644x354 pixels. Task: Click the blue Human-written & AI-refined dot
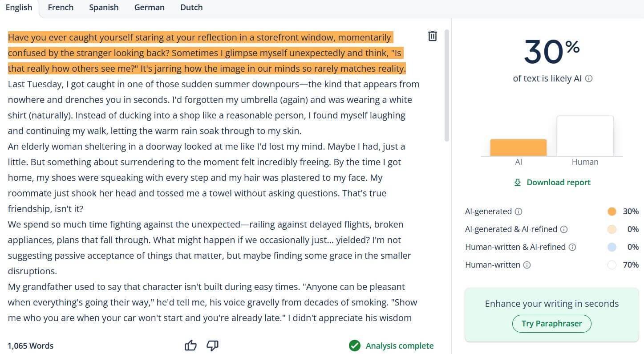[612, 247]
